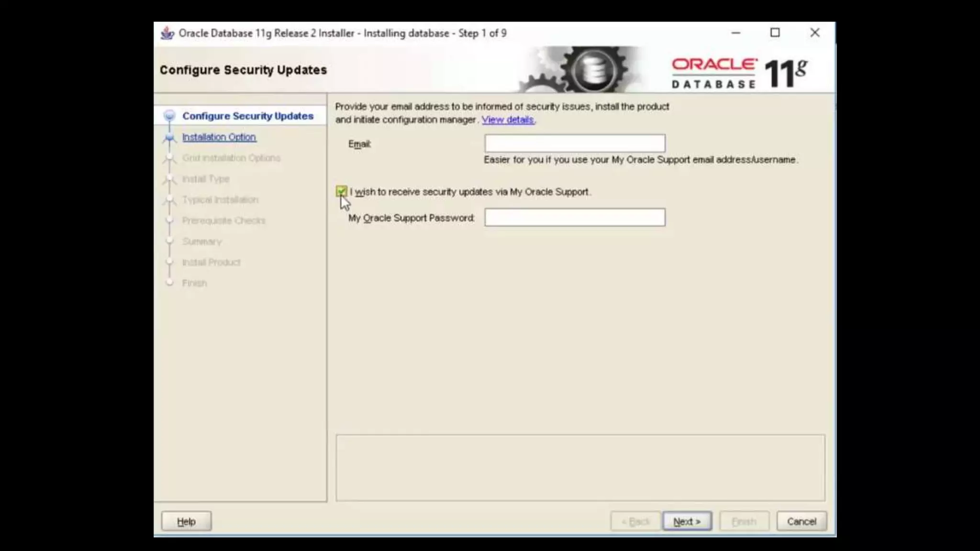Screen dimensions: 980x551
Task: Close the Oracle installer window
Action: pyautogui.click(x=815, y=33)
